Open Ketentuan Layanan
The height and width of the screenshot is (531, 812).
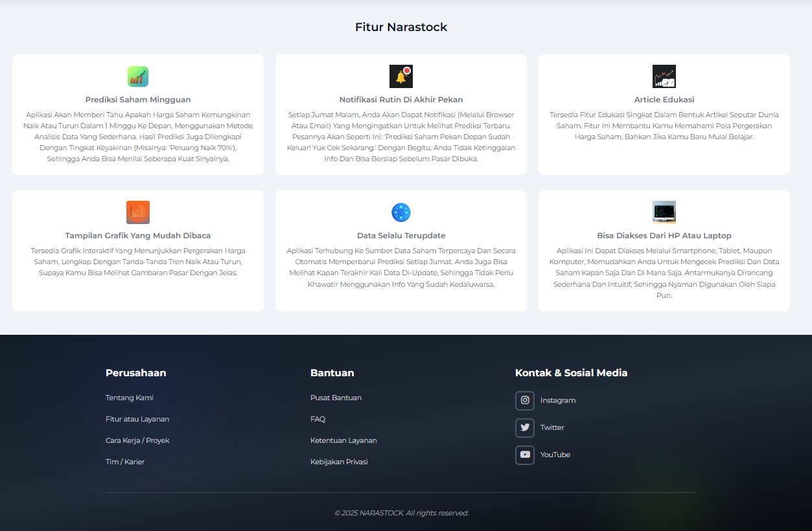tap(343, 440)
